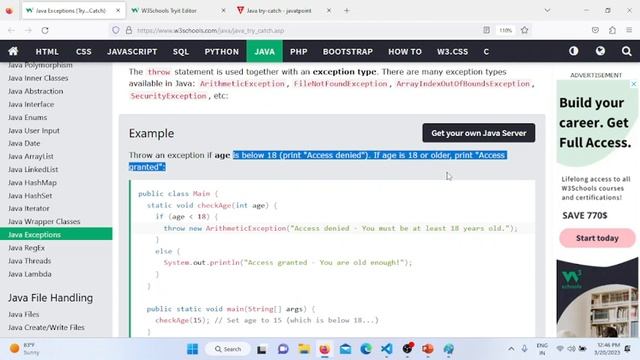
Task: Open Visual Studio Code from taskbar
Action: pos(387,349)
